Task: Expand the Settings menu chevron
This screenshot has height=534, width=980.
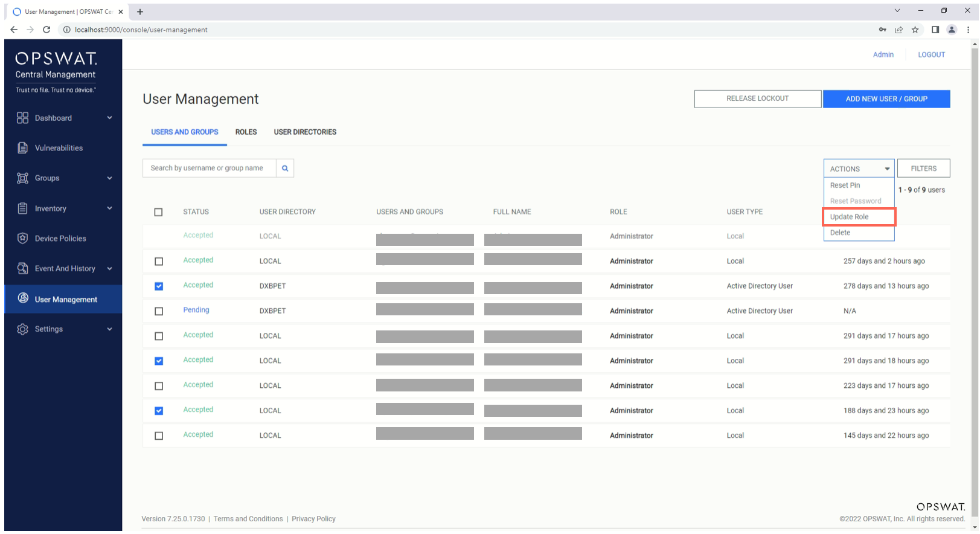Action: click(x=109, y=329)
